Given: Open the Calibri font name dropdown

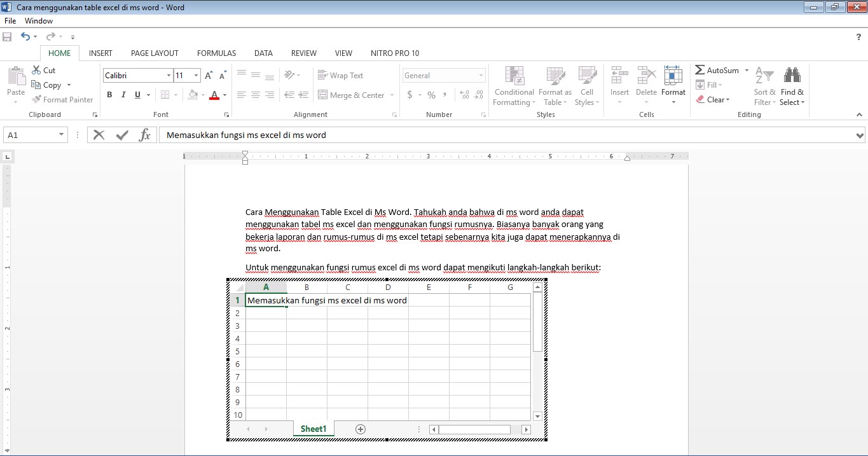Looking at the screenshot, I should coord(169,76).
